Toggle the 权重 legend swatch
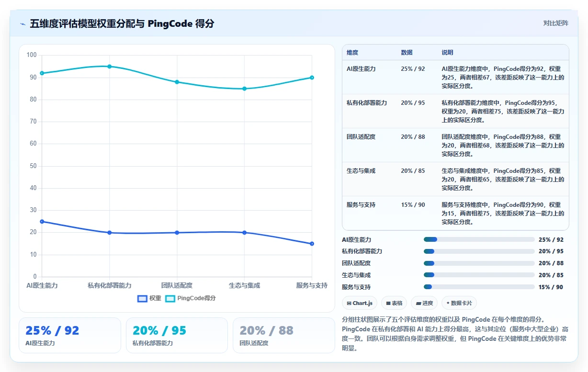 tap(142, 298)
